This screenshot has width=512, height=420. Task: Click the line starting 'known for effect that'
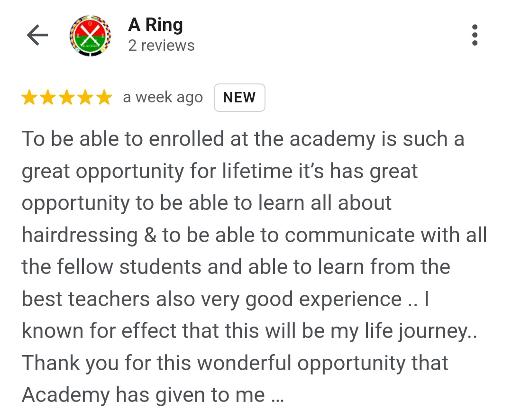point(249,331)
